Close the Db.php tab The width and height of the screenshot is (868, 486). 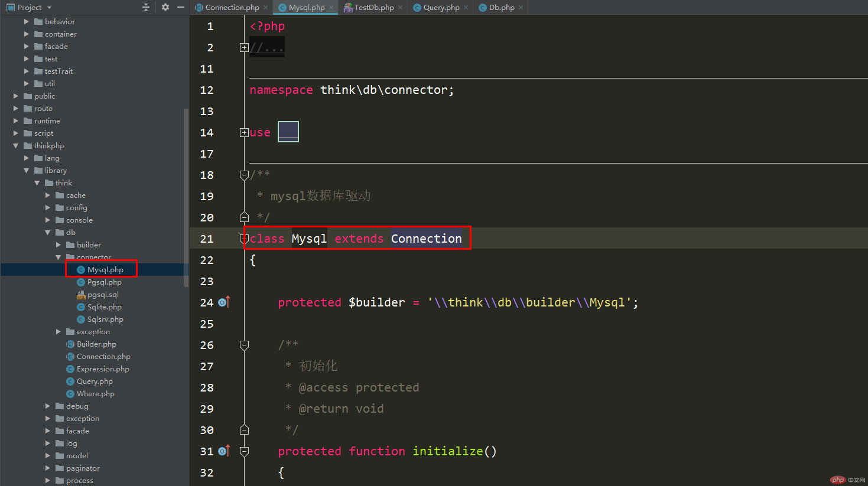pyautogui.click(x=521, y=8)
